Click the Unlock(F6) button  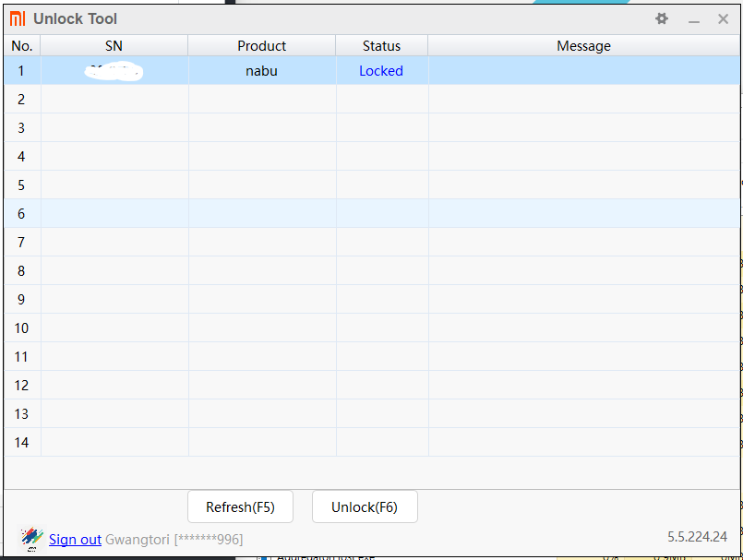click(365, 506)
